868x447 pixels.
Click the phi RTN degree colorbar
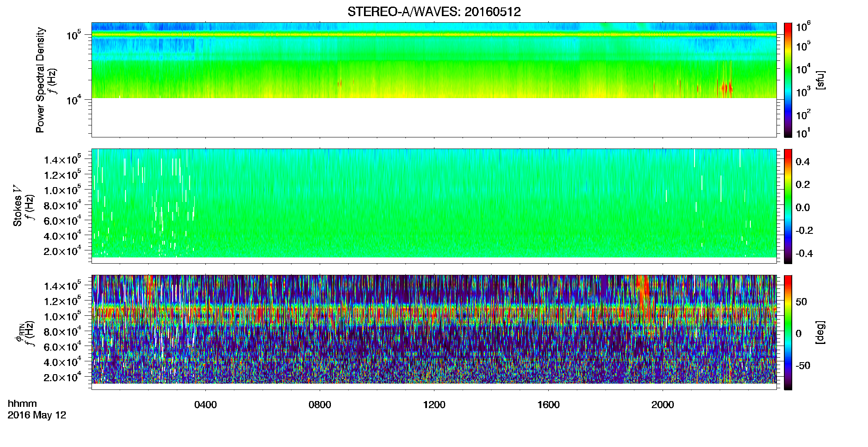tap(788, 332)
